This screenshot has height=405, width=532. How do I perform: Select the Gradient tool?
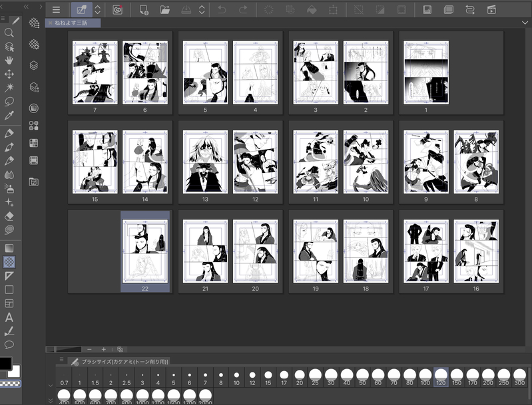click(x=9, y=248)
